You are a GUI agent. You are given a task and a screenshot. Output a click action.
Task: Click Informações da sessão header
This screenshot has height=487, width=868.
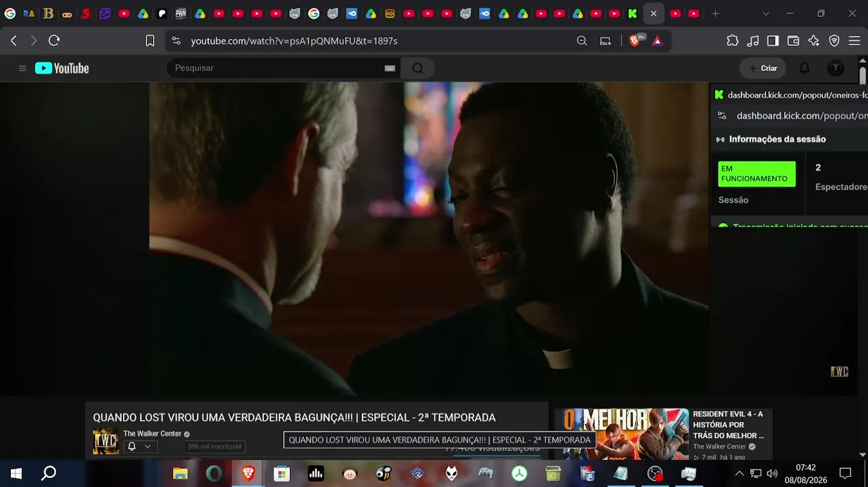point(777,139)
